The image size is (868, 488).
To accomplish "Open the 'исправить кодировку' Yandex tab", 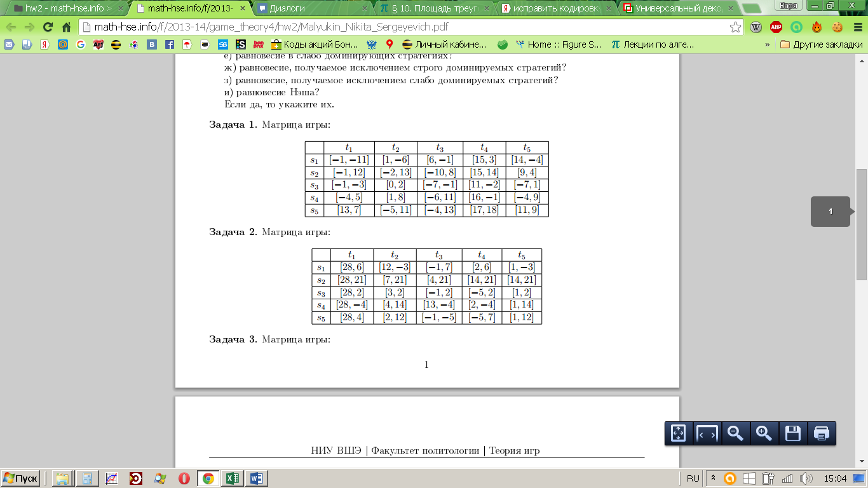I will pos(557,8).
